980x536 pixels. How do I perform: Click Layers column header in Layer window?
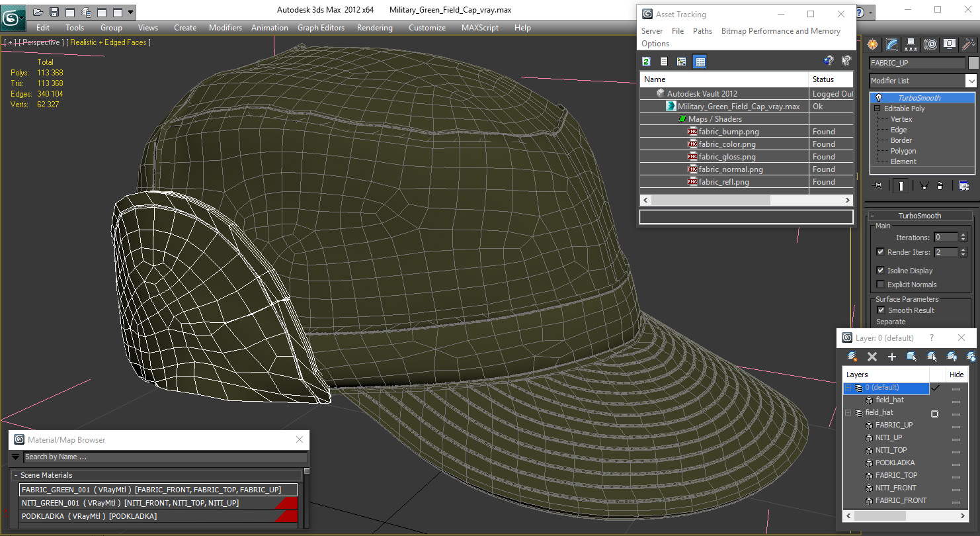coord(886,375)
